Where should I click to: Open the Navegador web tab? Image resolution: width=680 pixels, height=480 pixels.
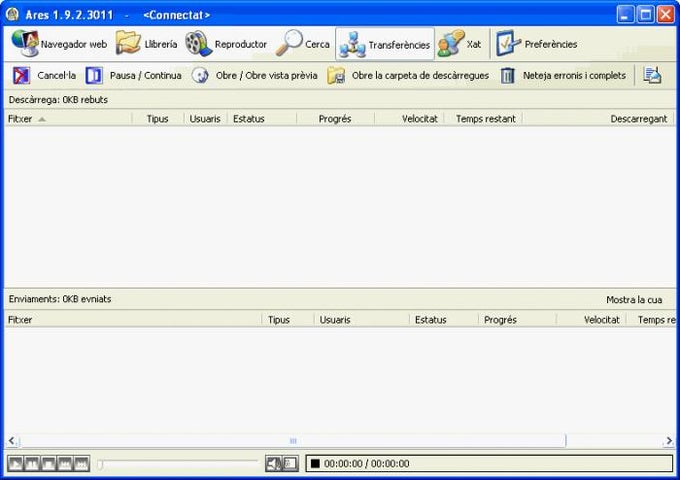[59, 44]
